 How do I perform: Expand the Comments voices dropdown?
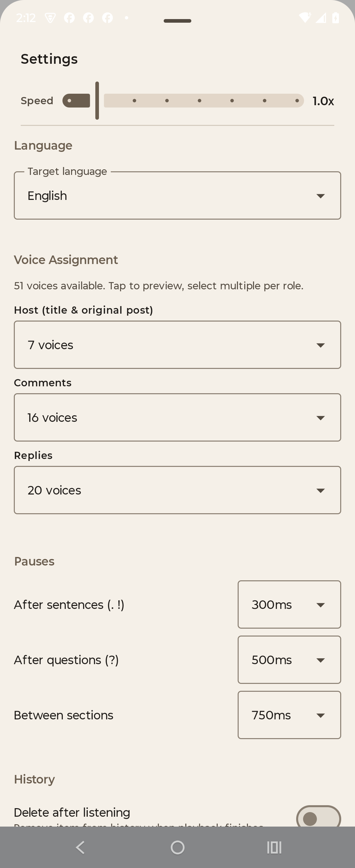pyautogui.click(x=177, y=418)
